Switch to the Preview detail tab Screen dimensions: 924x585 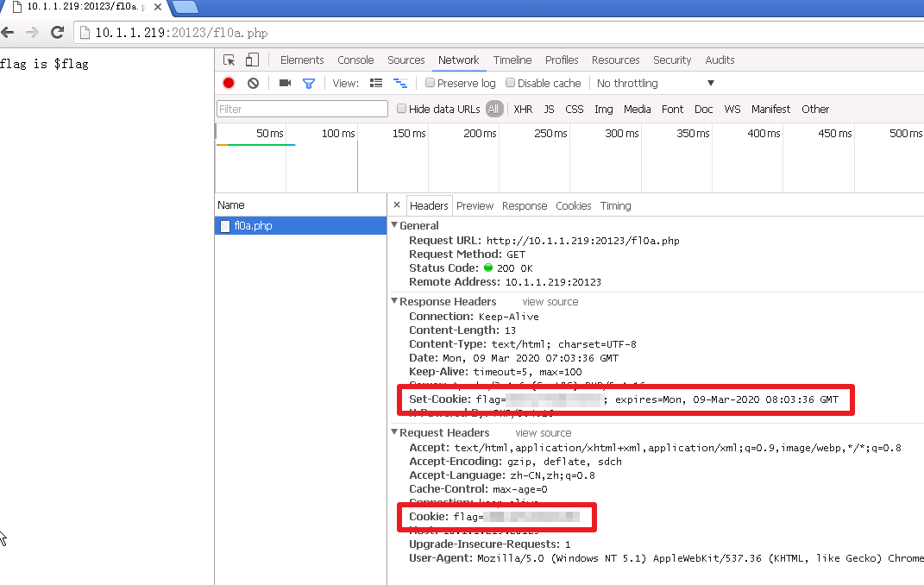tap(475, 205)
